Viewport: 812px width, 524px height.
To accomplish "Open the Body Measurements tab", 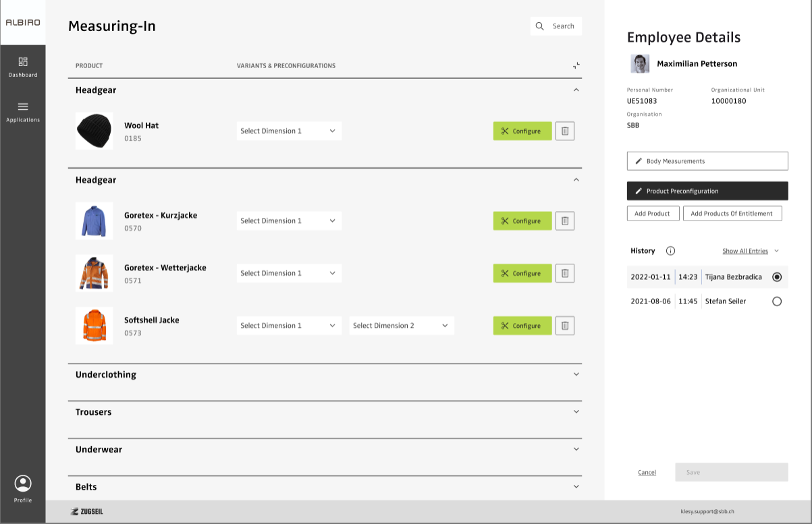I will pos(707,161).
